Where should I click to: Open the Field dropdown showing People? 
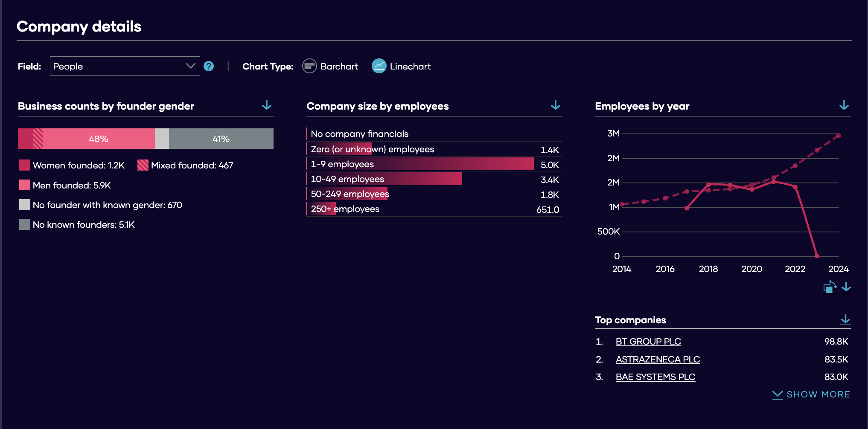click(x=125, y=66)
